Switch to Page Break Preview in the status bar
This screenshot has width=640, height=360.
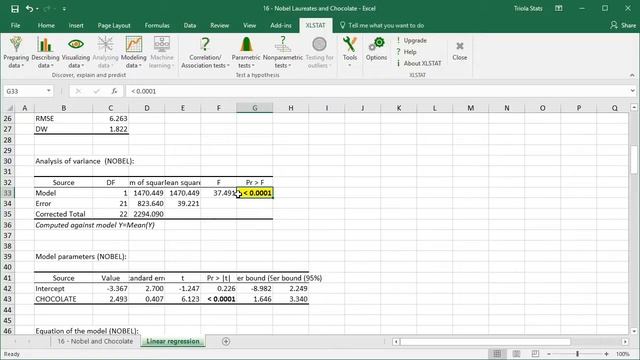tap(535, 354)
